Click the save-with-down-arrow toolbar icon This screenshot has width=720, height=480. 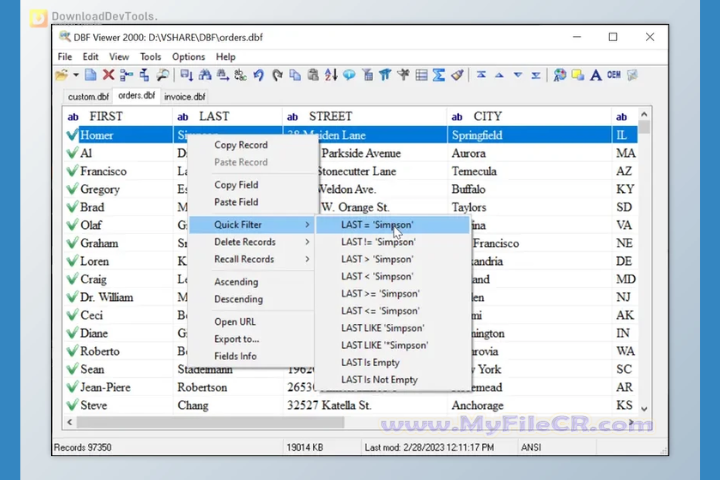[x=186, y=75]
